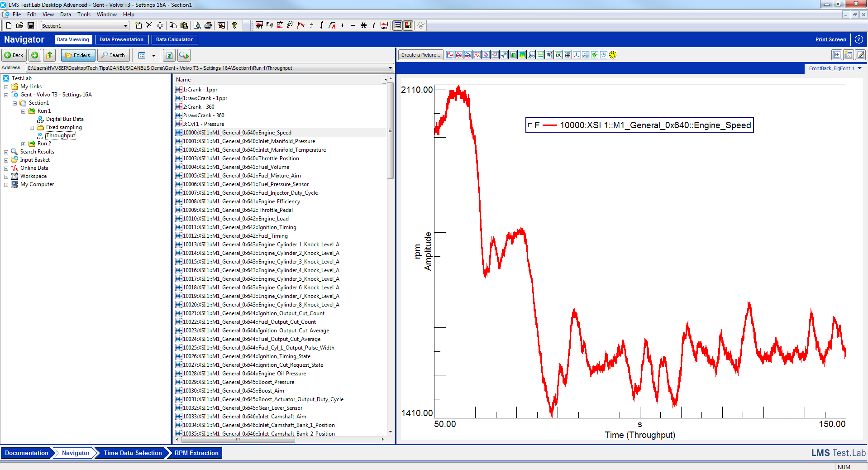Open the Tools menu
The width and height of the screenshot is (868, 470).
pos(84,14)
